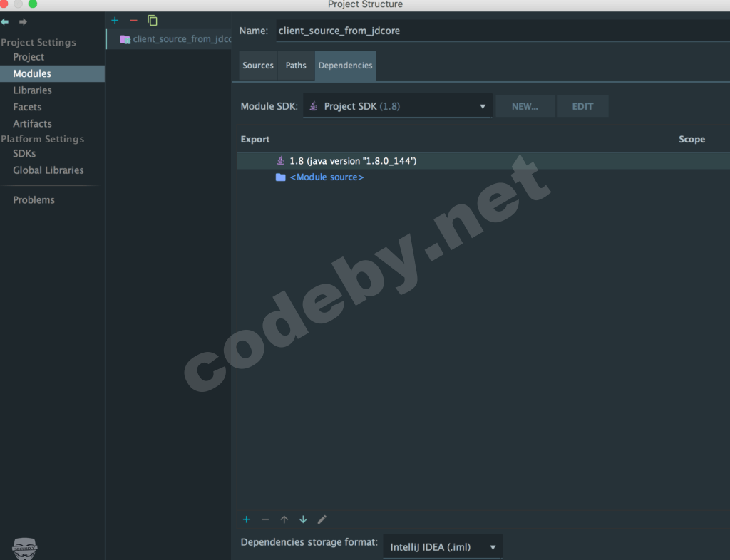Viewport: 730px width, 560px height.
Task: Remove dependency with bottom minus icon
Action: click(x=265, y=519)
